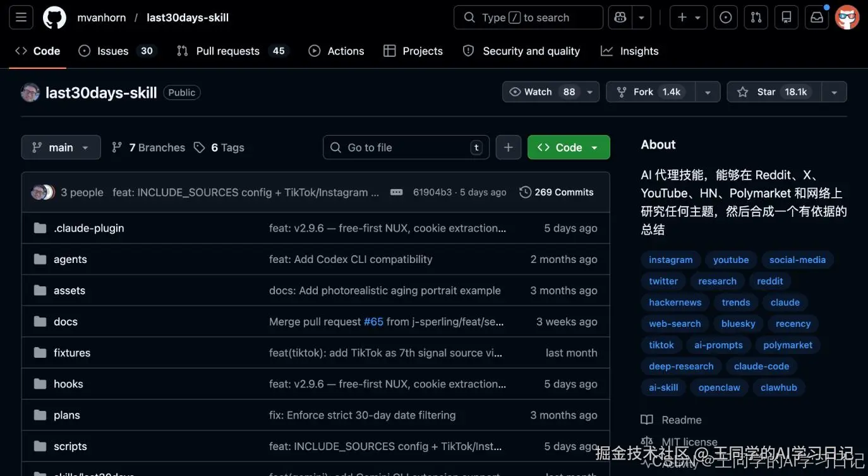The image size is (868, 476).
Task: Open repositories icon in the top header
Action: point(787,18)
